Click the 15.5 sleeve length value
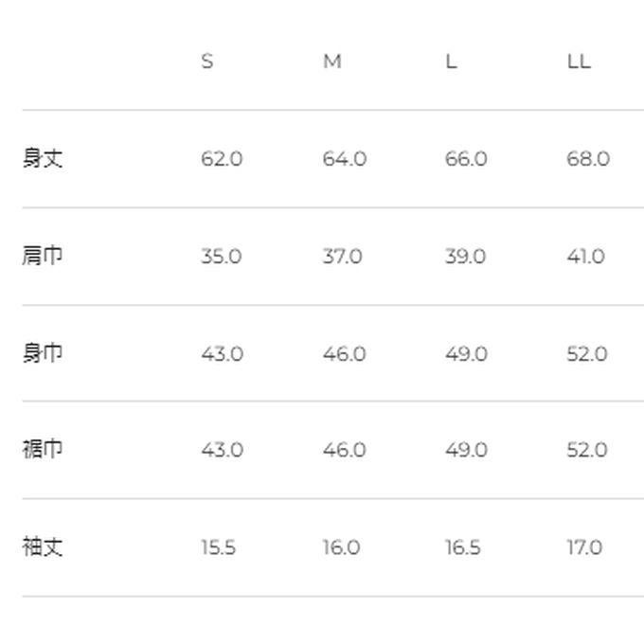This screenshot has width=644, height=644. (x=218, y=547)
